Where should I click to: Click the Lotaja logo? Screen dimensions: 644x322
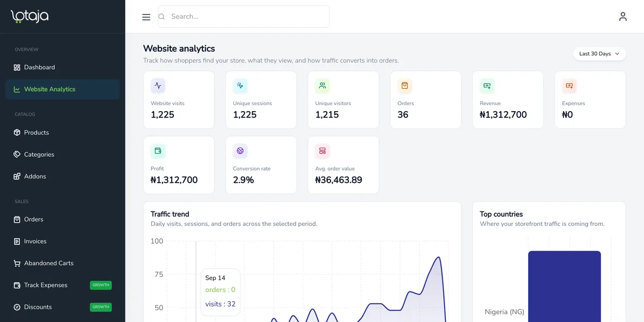(30, 17)
